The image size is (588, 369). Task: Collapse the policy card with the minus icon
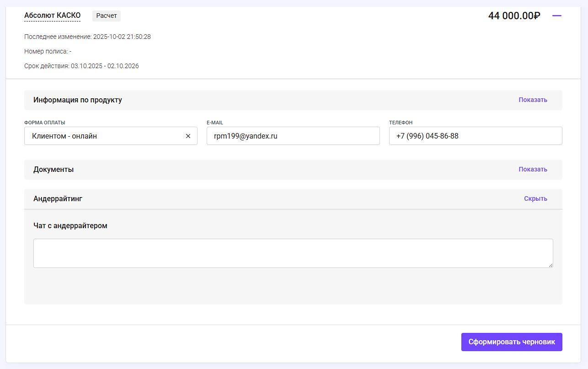(556, 16)
